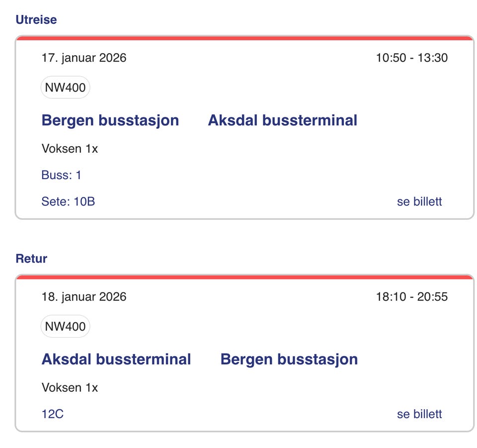Image resolution: width=477 pixels, height=448 pixels.
Task: Click the Utreise section heading
Action: coord(36,20)
